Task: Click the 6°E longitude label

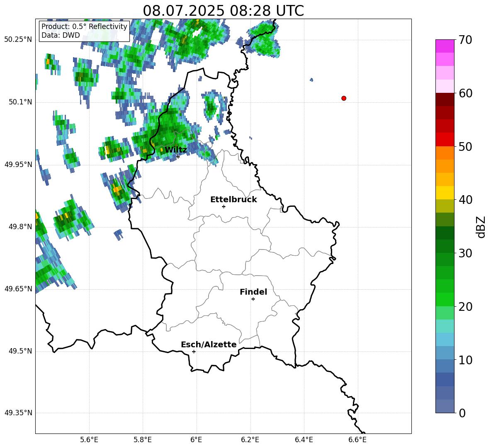Action: coord(196,440)
